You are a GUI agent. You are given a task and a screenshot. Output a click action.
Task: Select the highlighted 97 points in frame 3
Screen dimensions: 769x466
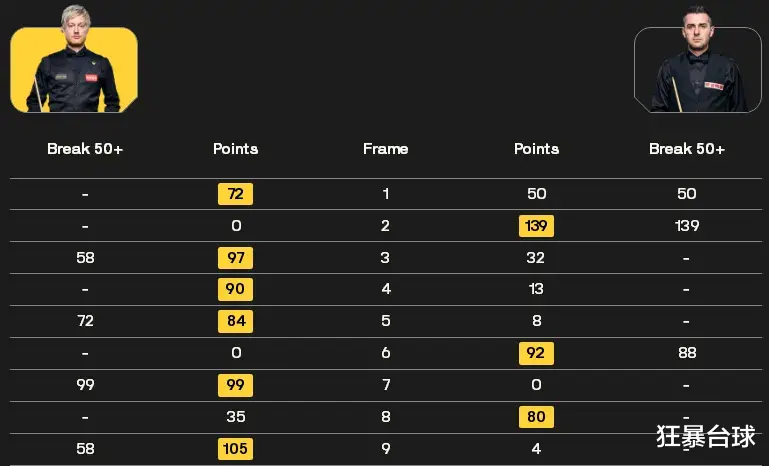point(235,258)
